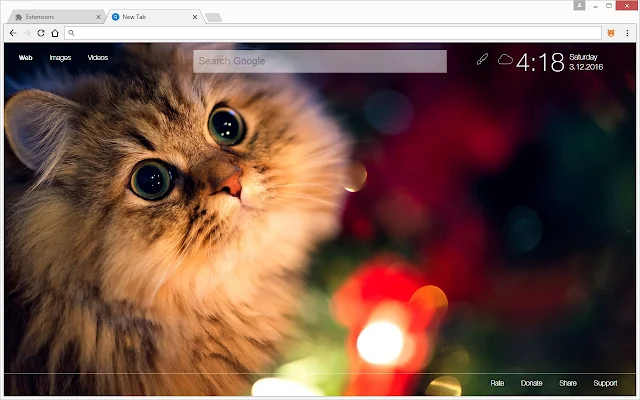This screenshot has height=400, width=640.
Task: Click the magnifier icon in address bar
Action: point(71,33)
